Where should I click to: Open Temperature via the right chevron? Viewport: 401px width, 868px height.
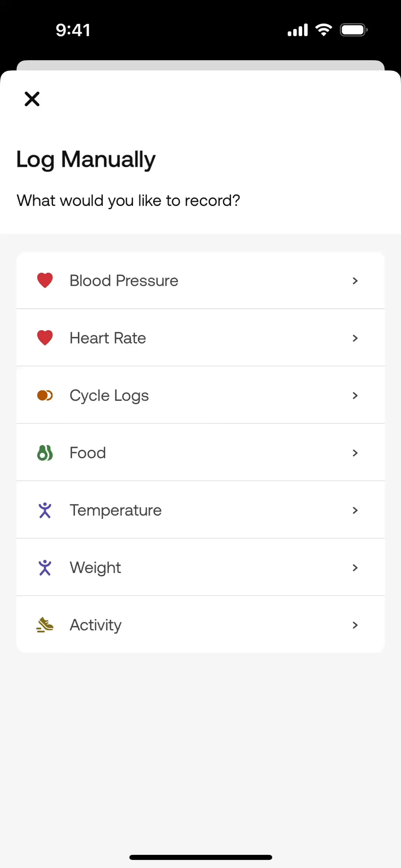[x=355, y=510]
